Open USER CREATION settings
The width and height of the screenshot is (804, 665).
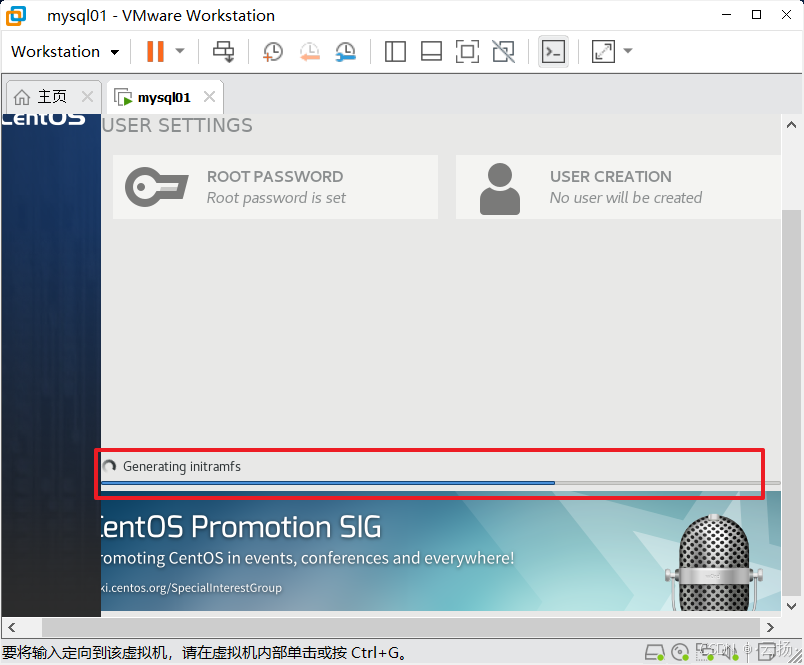(x=618, y=187)
